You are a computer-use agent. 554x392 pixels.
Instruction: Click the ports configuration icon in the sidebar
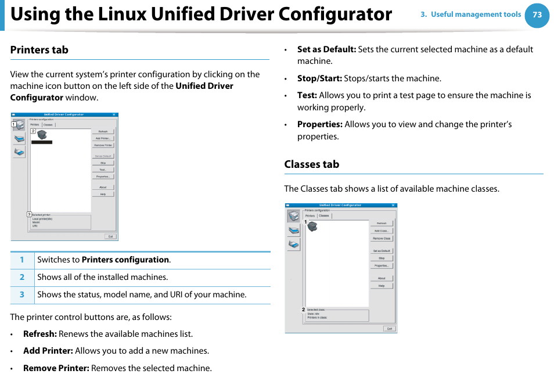click(x=19, y=153)
